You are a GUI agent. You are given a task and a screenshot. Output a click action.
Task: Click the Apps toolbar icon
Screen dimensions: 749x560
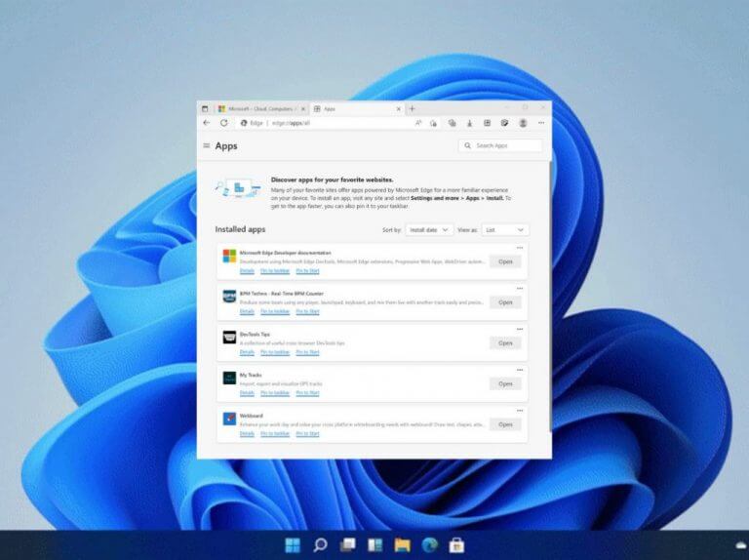point(488,123)
